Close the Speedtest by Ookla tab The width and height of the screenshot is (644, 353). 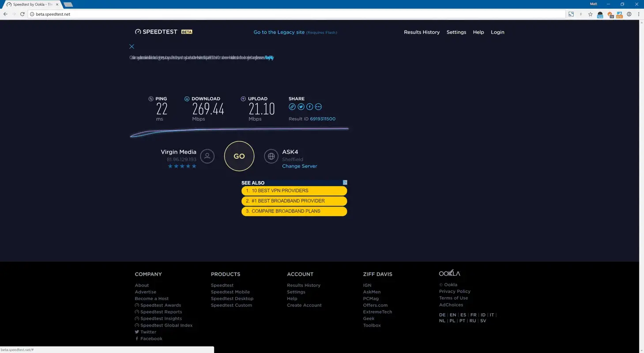pos(57,4)
